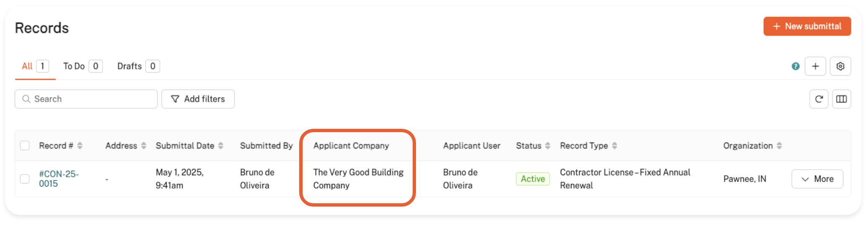Viewport: 868px width, 225px height.
Task: Sort by Record Type arrows
Action: click(614, 146)
